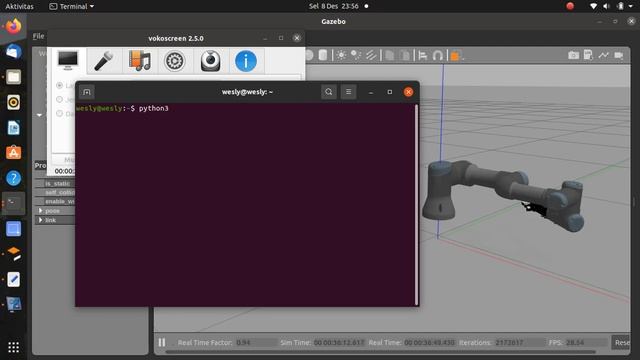Click the Gazebo bottom timeline scrollbar

pyautogui.click(x=380, y=352)
